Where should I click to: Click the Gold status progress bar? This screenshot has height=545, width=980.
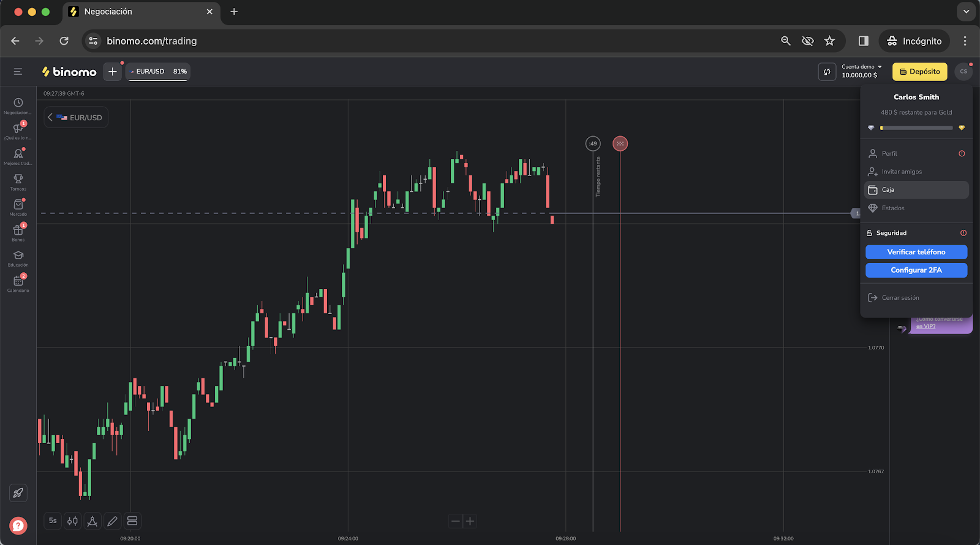click(916, 128)
